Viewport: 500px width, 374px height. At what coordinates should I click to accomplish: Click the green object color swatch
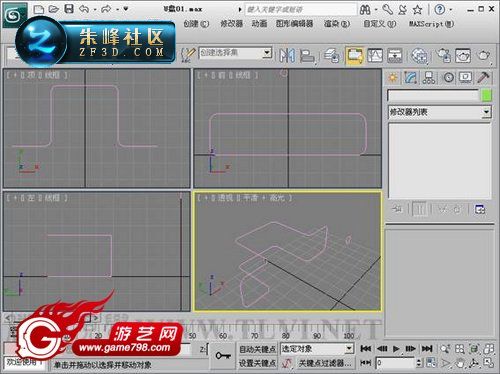[486, 96]
